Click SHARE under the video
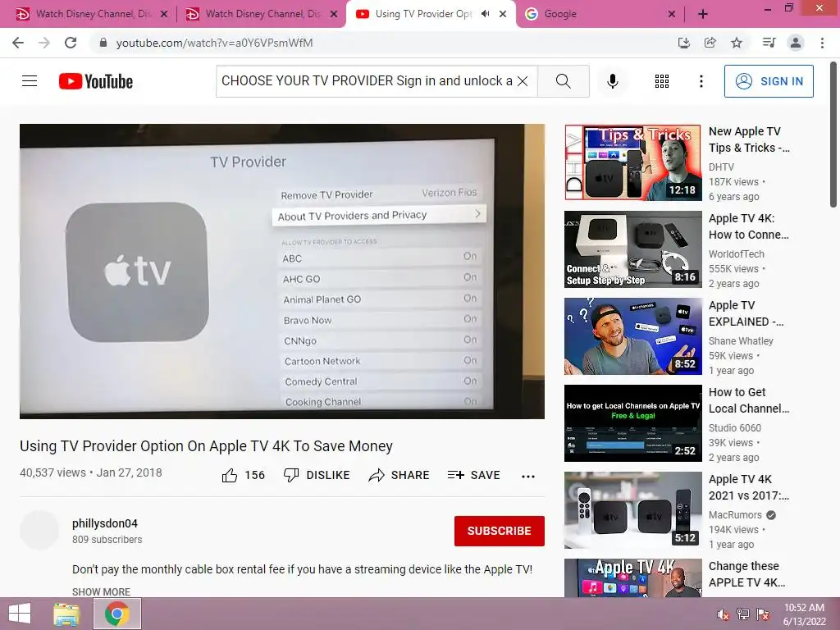The image size is (840, 630). [399, 475]
